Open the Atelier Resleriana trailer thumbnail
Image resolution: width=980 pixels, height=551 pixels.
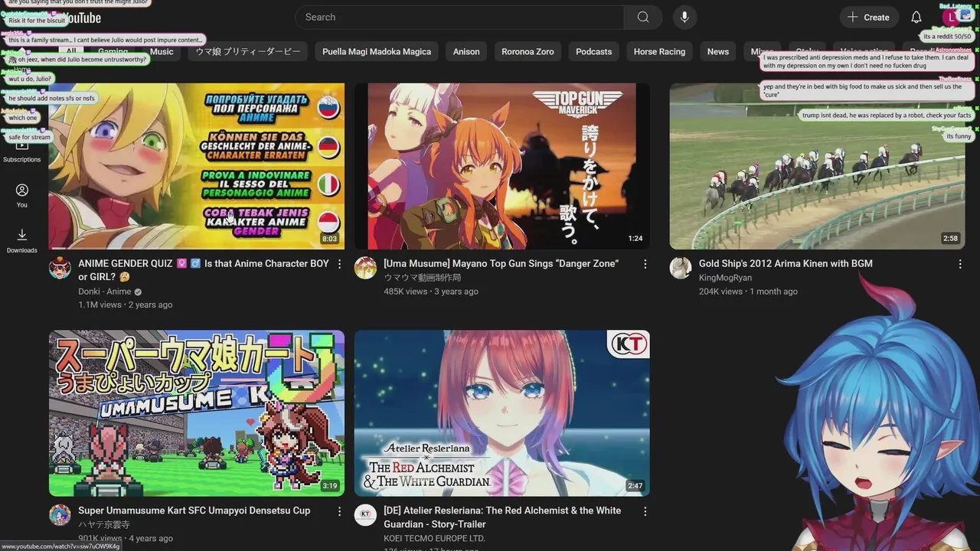click(502, 413)
